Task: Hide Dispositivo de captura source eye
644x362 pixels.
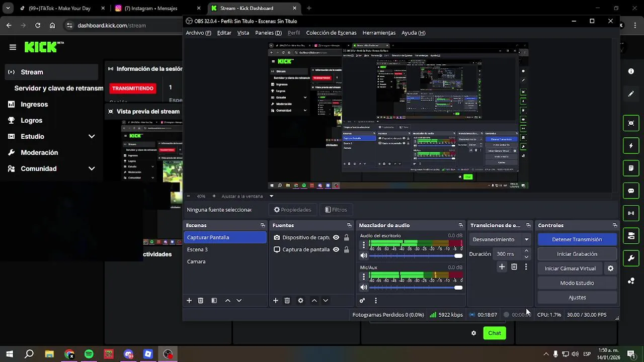Action: 336,237
